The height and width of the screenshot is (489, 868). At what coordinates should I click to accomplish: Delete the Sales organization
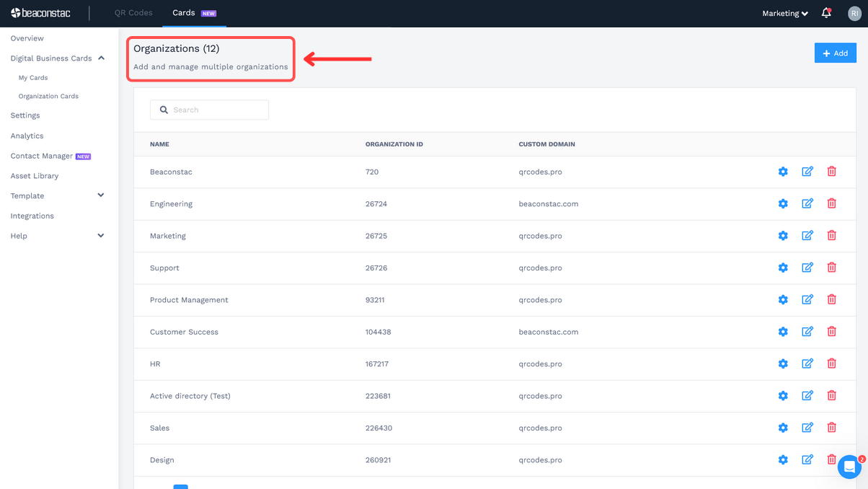click(831, 428)
